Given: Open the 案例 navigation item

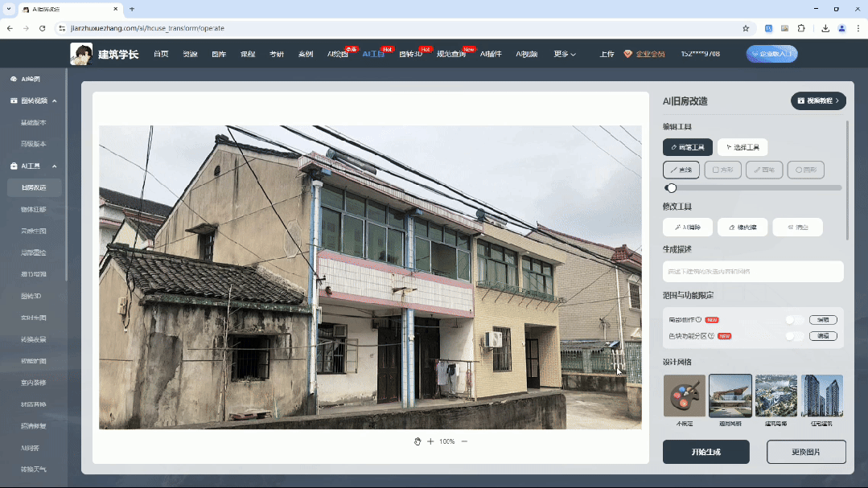Looking at the screenshot, I should [x=306, y=54].
